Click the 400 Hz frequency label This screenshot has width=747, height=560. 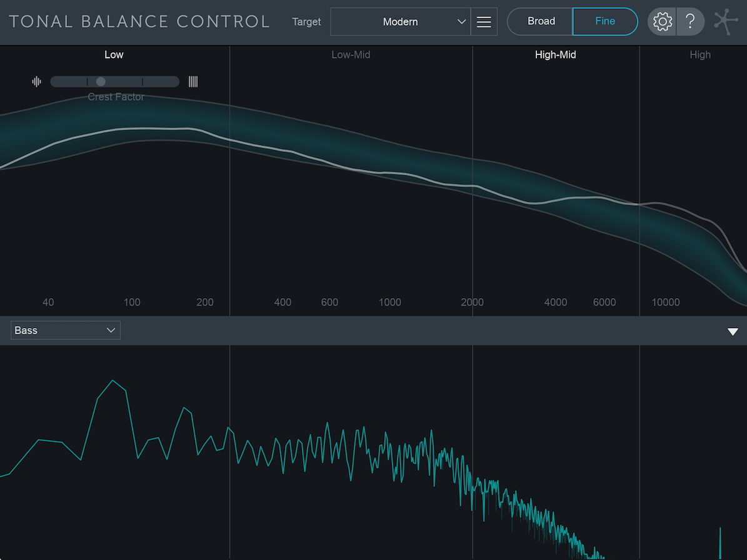click(283, 302)
